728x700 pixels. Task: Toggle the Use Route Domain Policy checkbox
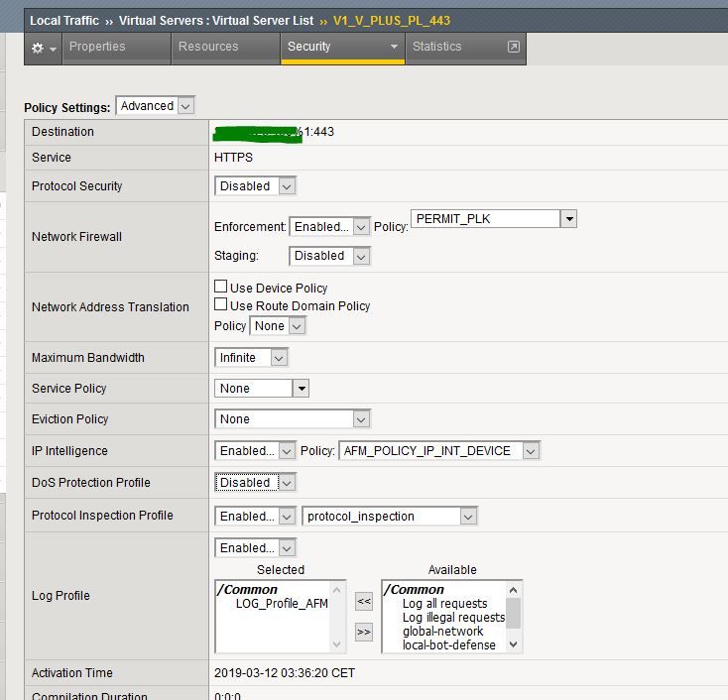221,305
